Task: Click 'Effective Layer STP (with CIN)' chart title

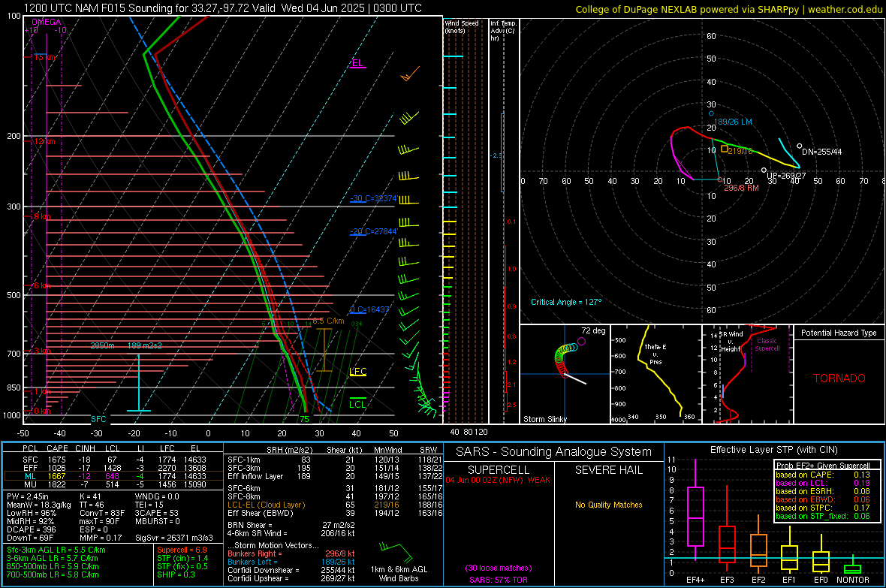Action: click(x=773, y=450)
